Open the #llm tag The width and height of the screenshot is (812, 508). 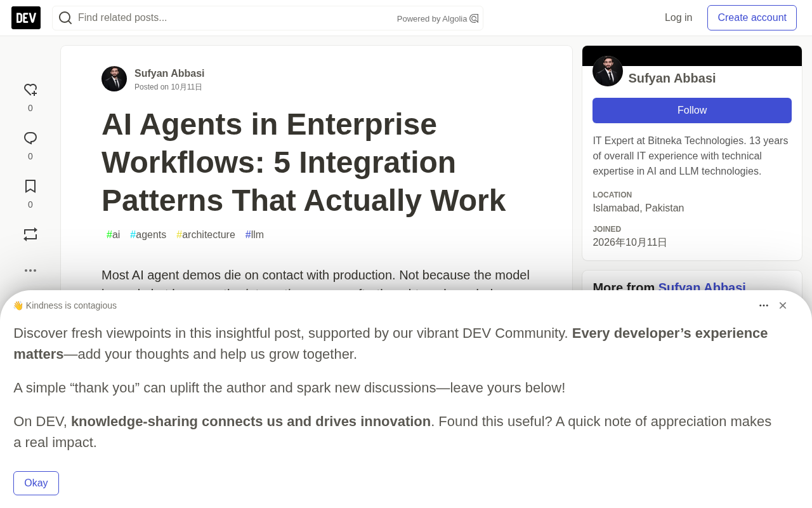tap(254, 235)
